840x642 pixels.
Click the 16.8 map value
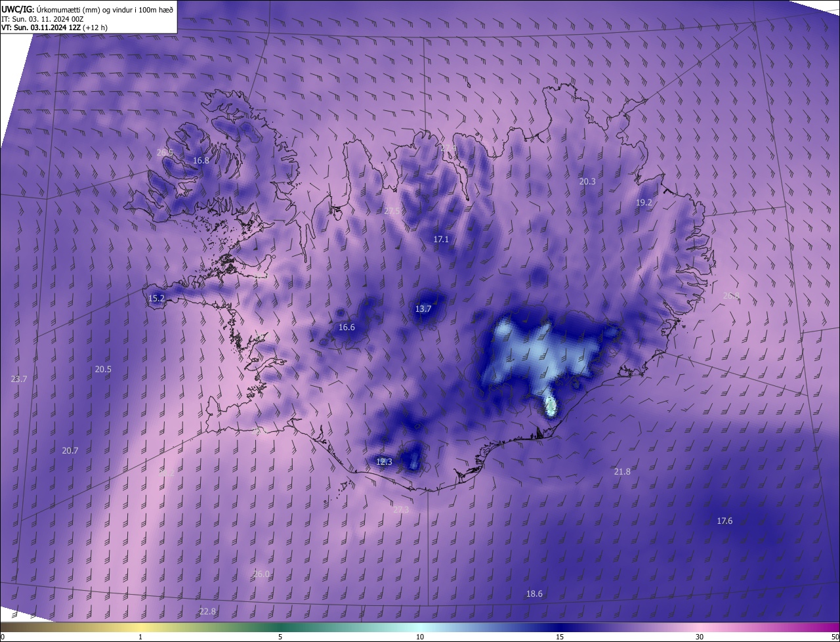(201, 160)
